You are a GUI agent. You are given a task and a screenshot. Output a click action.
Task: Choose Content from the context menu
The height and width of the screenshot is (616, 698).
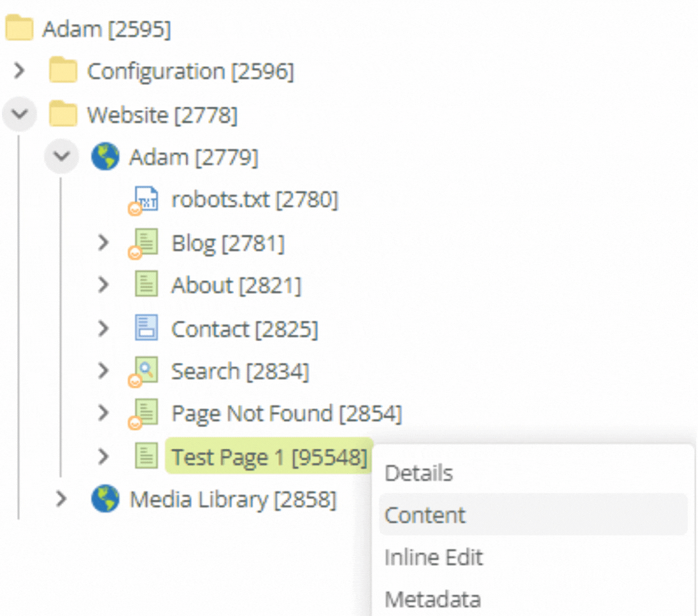425,514
